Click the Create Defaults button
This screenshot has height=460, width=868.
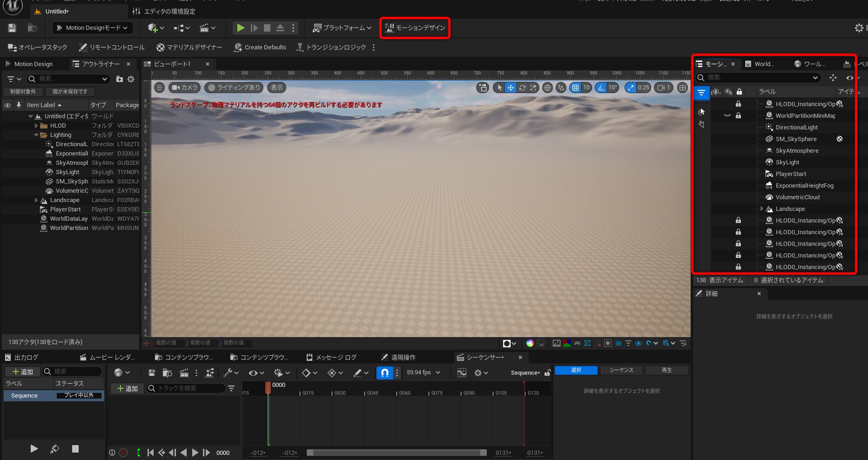click(260, 47)
